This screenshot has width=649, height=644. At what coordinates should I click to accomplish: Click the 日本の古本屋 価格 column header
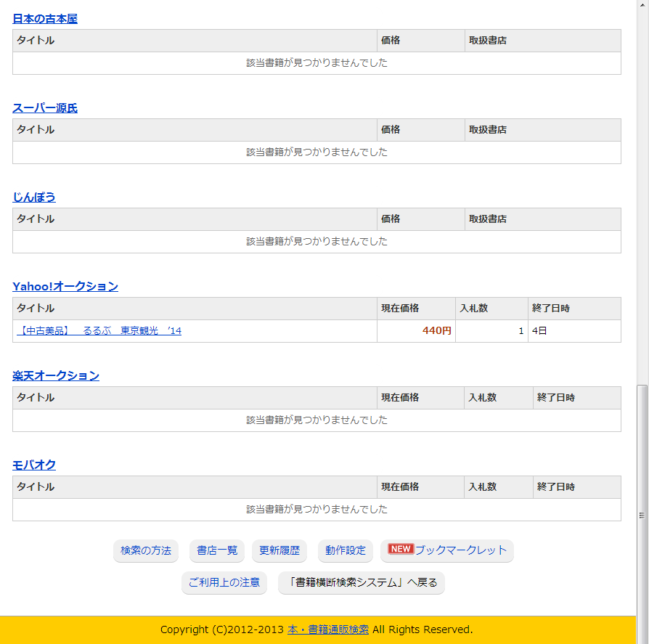tap(420, 41)
